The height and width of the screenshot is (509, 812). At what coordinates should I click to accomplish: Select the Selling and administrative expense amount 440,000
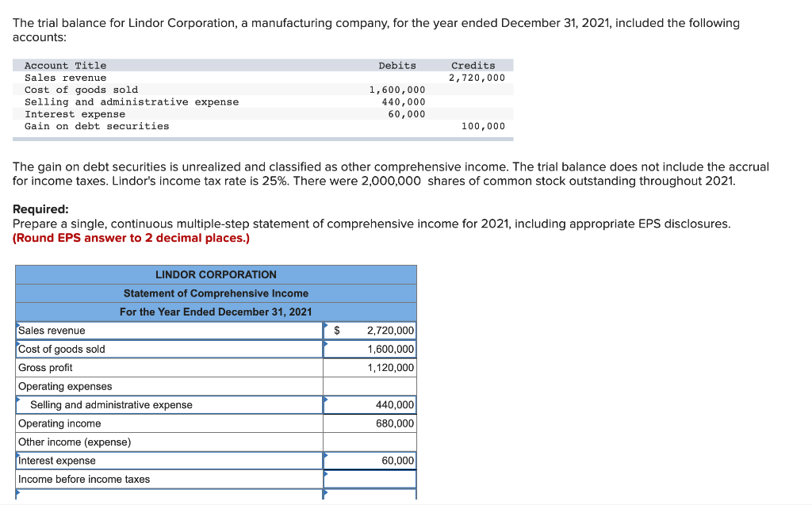[x=373, y=404]
